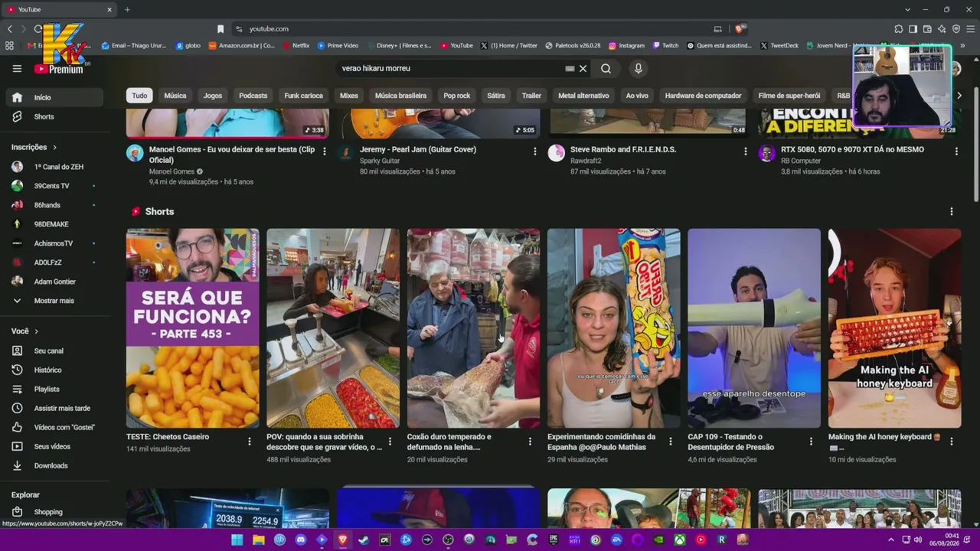Image resolution: width=980 pixels, height=551 pixels.
Task: Click the magnifier search button
Action: 606,68
